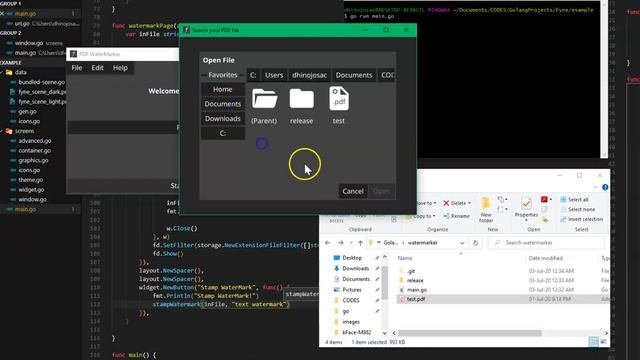Click the Users breadcrumb segment
Viewport: 640px width, 360px height.
point(274,75)
